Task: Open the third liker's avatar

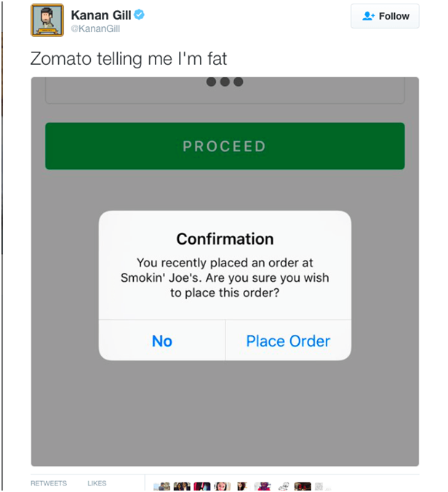Action: click(x=202, y=485)
